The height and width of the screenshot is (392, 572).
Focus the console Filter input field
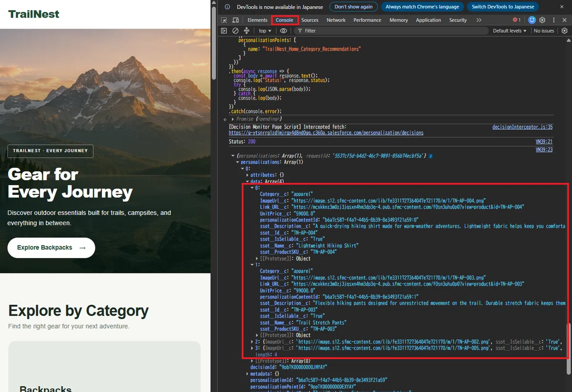pyautogui.click(x=391, y=30)
